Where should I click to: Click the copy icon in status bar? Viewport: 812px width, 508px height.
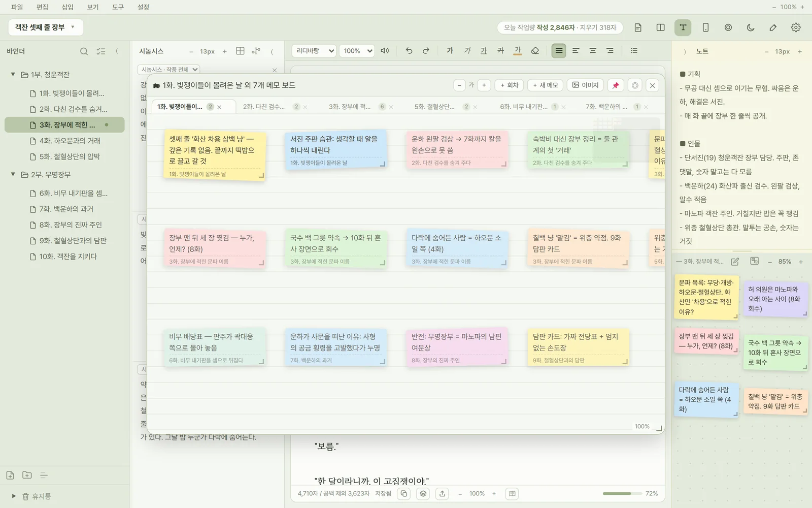(x=404, y=493)
